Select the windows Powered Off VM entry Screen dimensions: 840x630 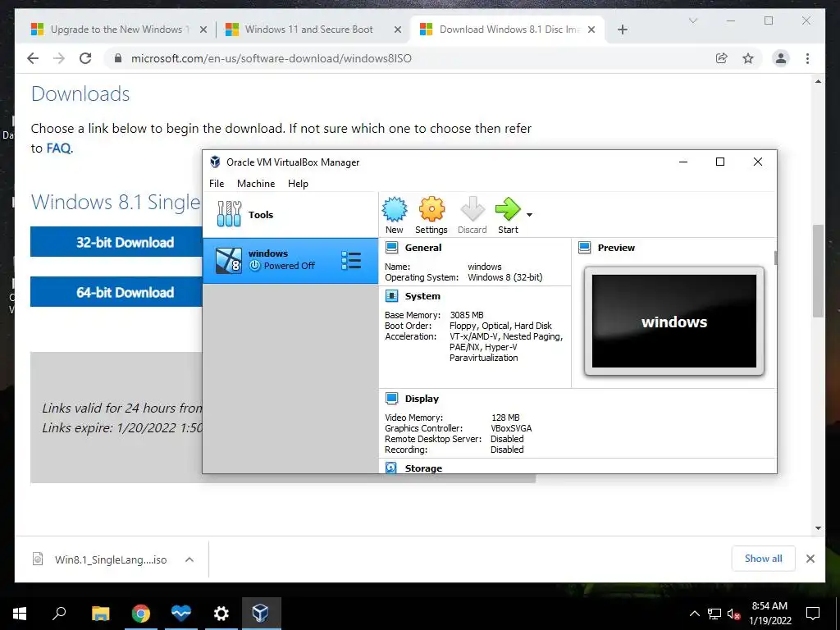coord(290,261)
